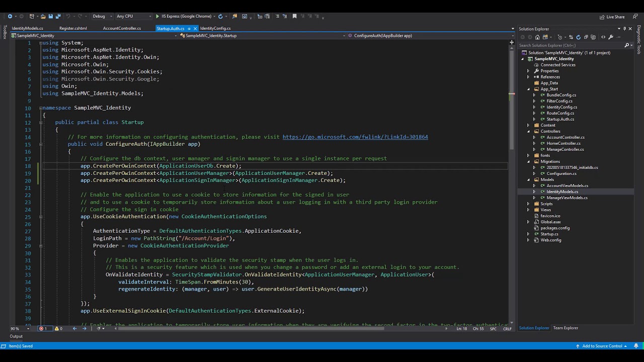Collapse the Migrations folder

(528, 161)
